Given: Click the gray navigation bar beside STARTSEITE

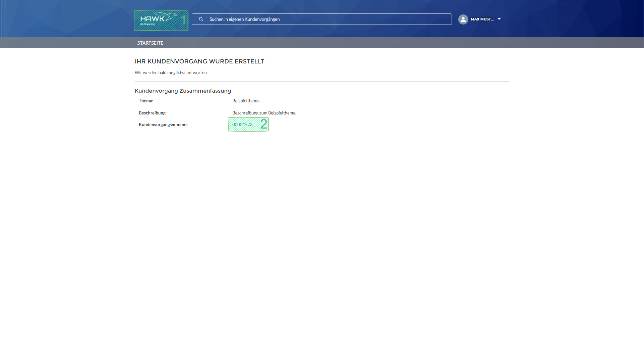Looking at the screenshot, I should pos(335,43).
